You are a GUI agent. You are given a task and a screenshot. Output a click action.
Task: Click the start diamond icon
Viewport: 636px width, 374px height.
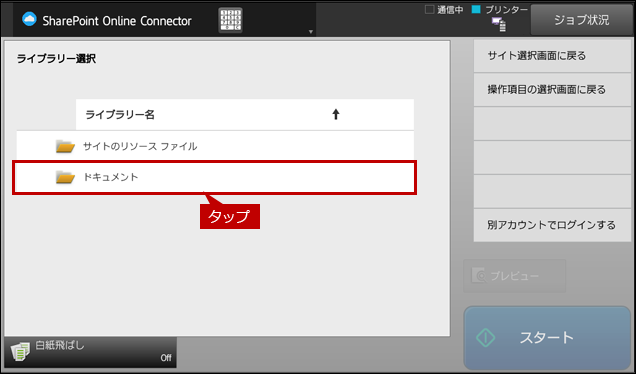[x=486, y=337]
